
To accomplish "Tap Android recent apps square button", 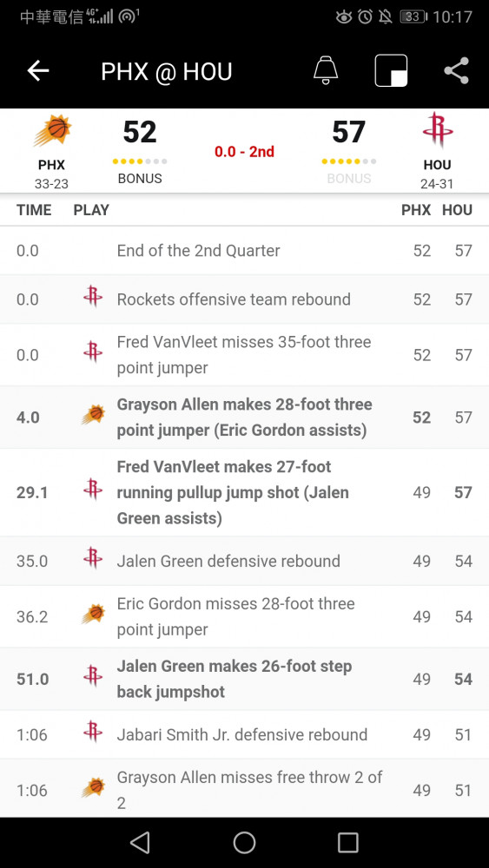I will click(347, 843).
